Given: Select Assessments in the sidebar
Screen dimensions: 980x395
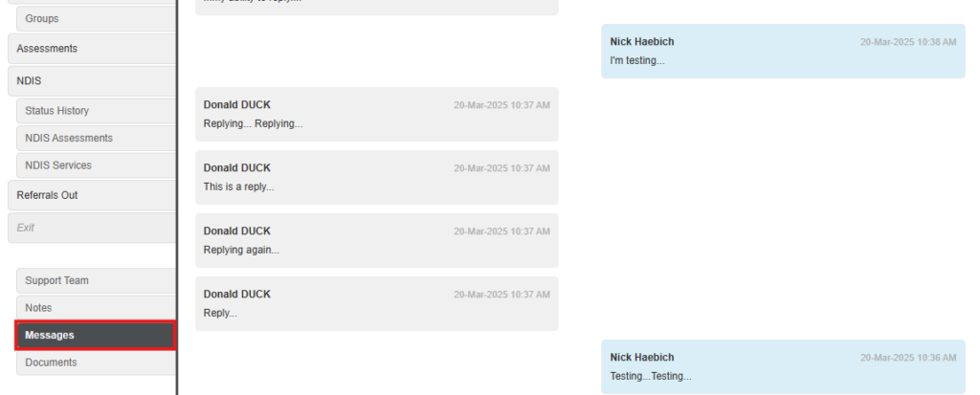Looking at the screenshot, I should pyautogui.click(x=92, y=49).
